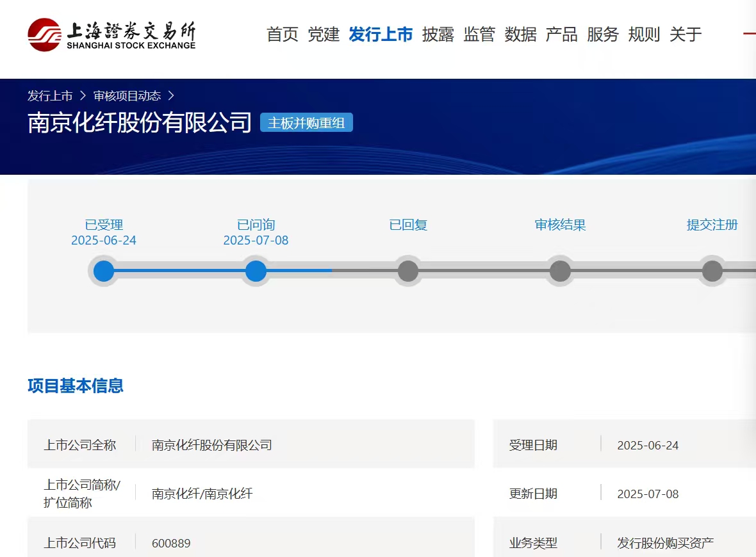Open the 数据 menu item

click(520, 34)
